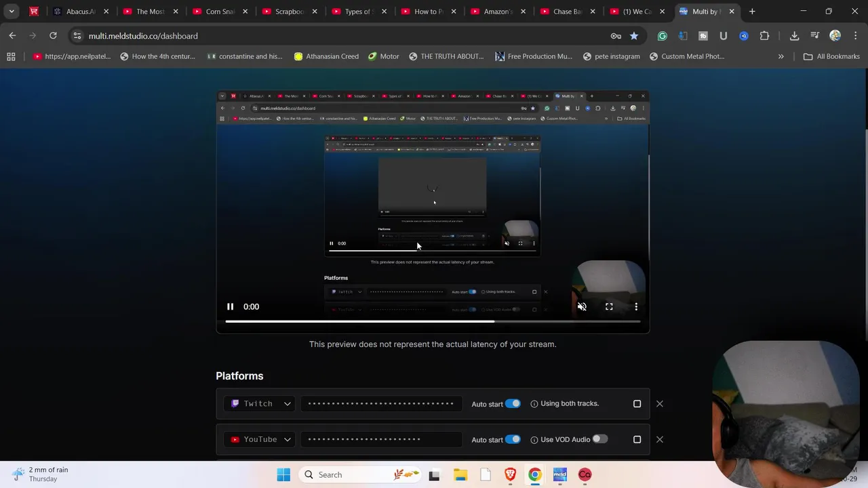868x488 pixels.
Task: Open File Explorer from the taskbar
Action: [x=460, y=474]
